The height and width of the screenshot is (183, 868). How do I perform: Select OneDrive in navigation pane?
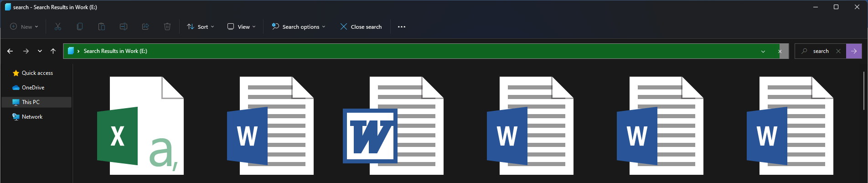(28, 88)
